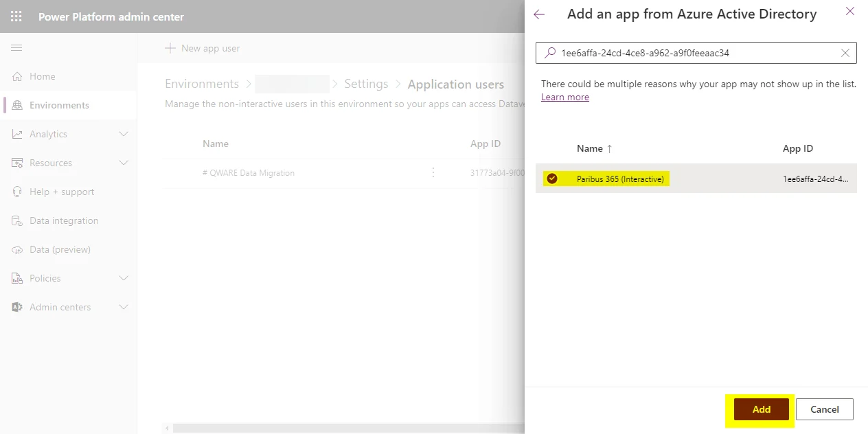Clear the app ID search box
The height and width of the screenshot is (434, 868).
coord(845,53)
